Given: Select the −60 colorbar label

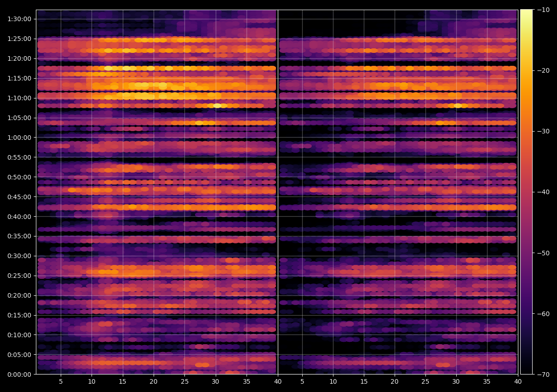Looking at the screenshot, I should click(x=543, y=314).
